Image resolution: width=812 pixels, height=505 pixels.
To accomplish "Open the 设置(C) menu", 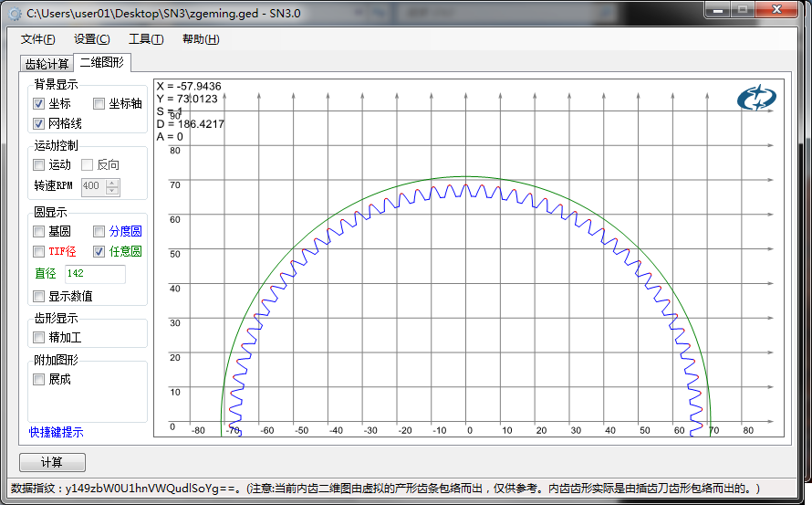I will (91, 39).
